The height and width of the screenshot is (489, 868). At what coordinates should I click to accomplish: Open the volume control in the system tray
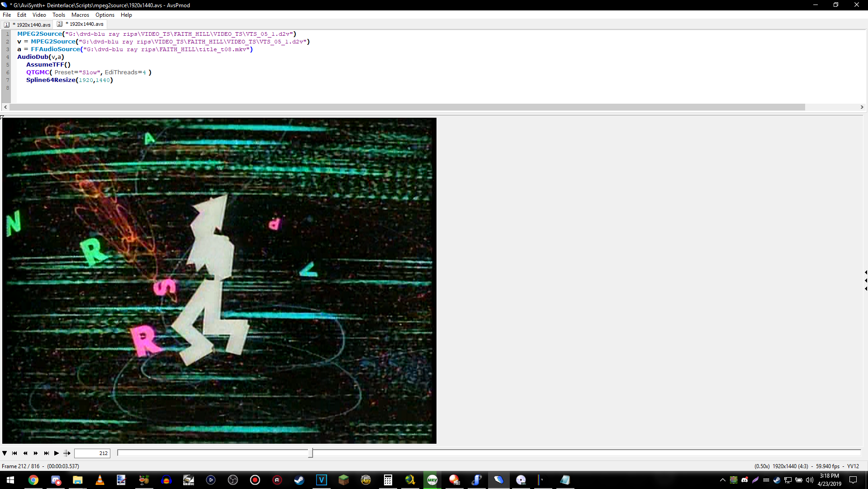(x=810, y=480)
